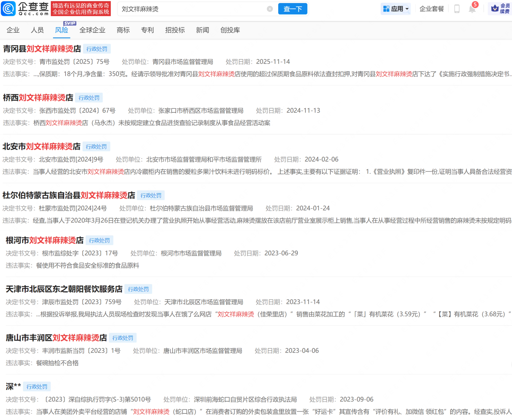The height and width of the screenshot is (420, 512).
Task: Click the 应用 grid icon
Action: point(386,9)
